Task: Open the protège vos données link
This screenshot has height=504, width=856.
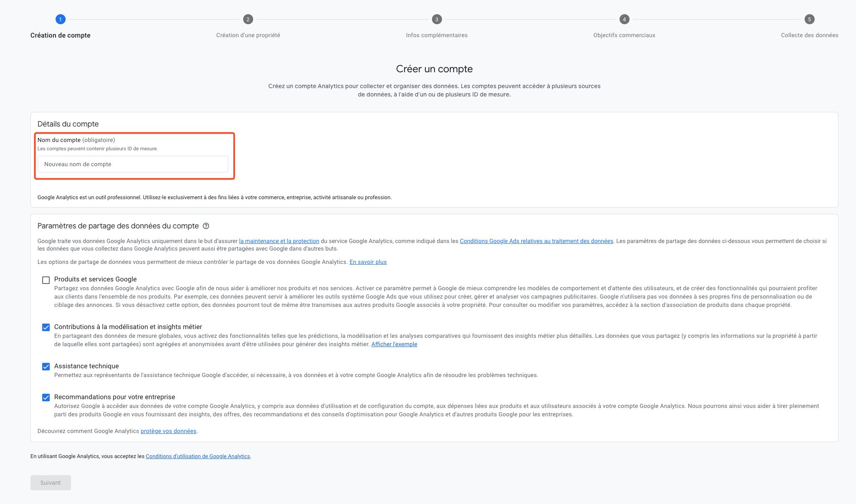Action: click(x=168, y=431)
